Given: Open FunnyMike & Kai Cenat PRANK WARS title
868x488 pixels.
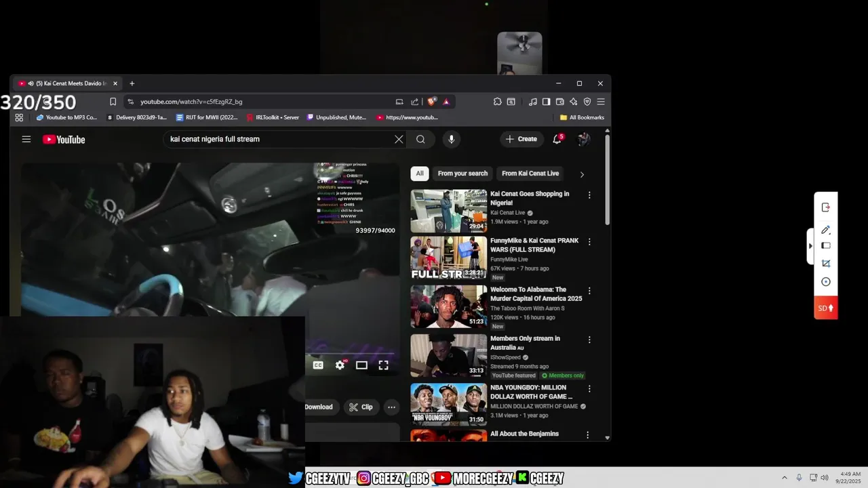Looking at the screenshot, I should [534, 245].
